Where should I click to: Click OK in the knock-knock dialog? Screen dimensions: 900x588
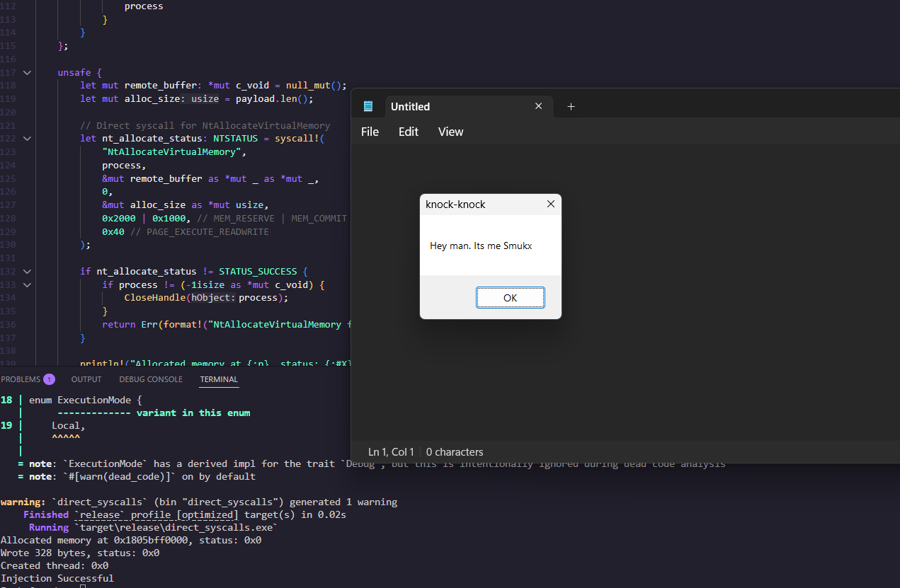[510, 297]
